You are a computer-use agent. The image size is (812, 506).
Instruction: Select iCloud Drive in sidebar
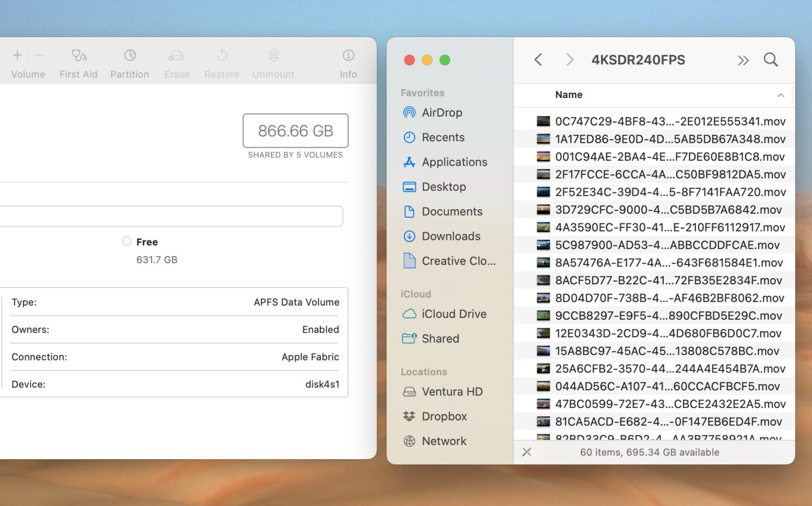pyautogui.click(x=453, y=314)
